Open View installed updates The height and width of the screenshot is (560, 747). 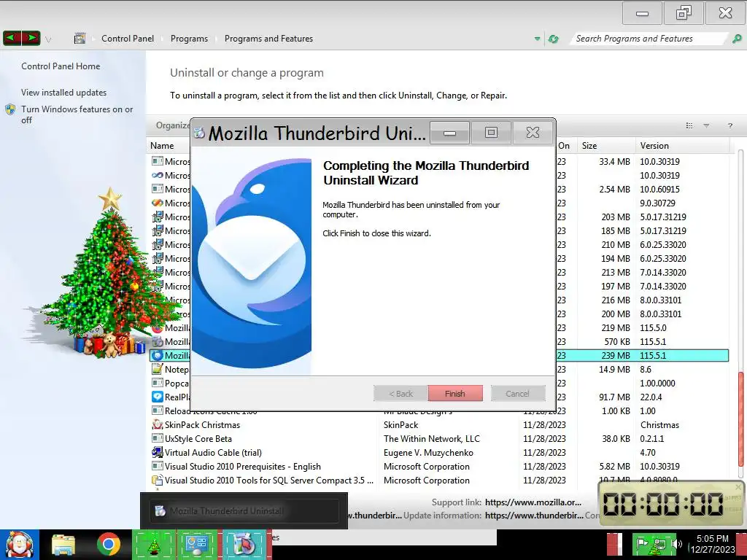(64, 93)
